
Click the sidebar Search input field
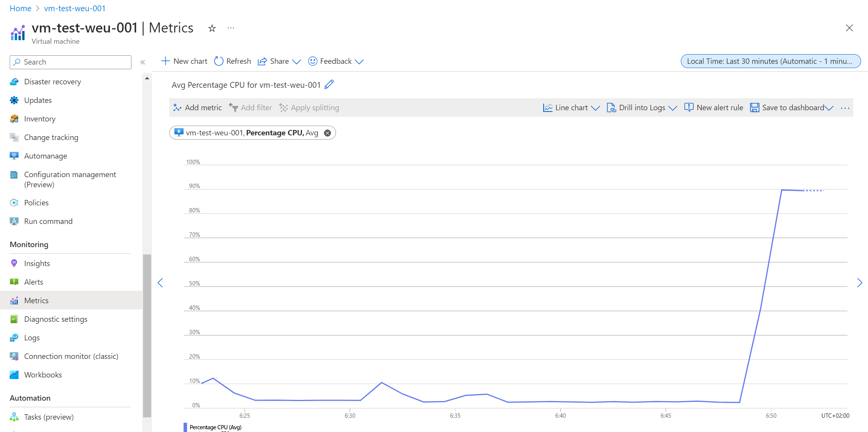coord(70,62)
